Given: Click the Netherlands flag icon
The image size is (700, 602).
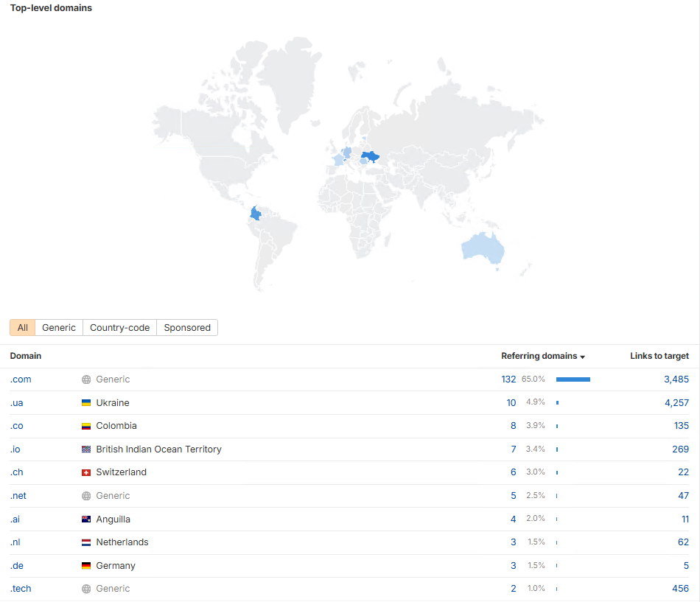Looking at the screenshot, I should coord(86,542).
